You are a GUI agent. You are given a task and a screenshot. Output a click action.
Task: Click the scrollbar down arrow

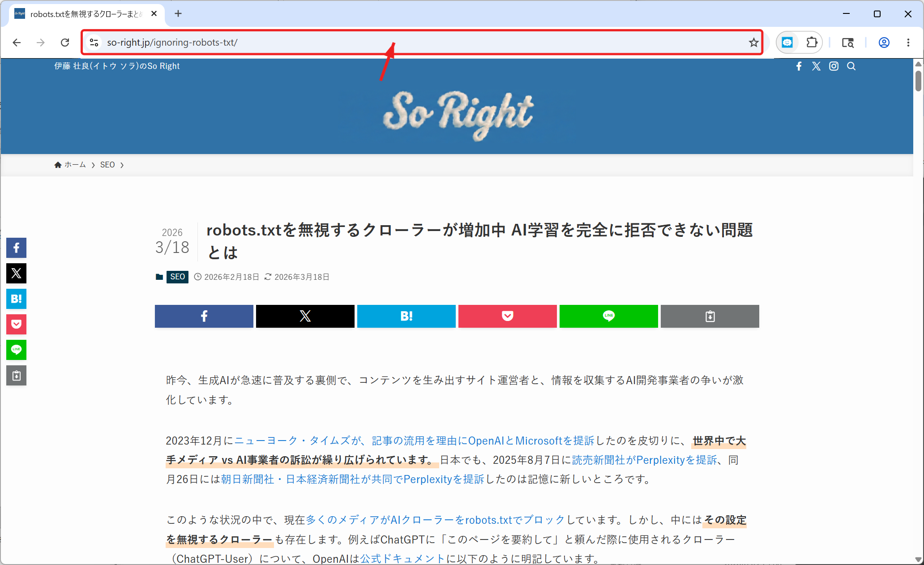(918, 560)
